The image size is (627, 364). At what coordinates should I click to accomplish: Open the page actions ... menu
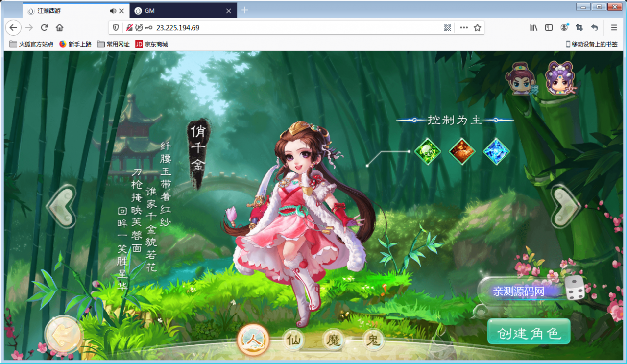[463, 28]
